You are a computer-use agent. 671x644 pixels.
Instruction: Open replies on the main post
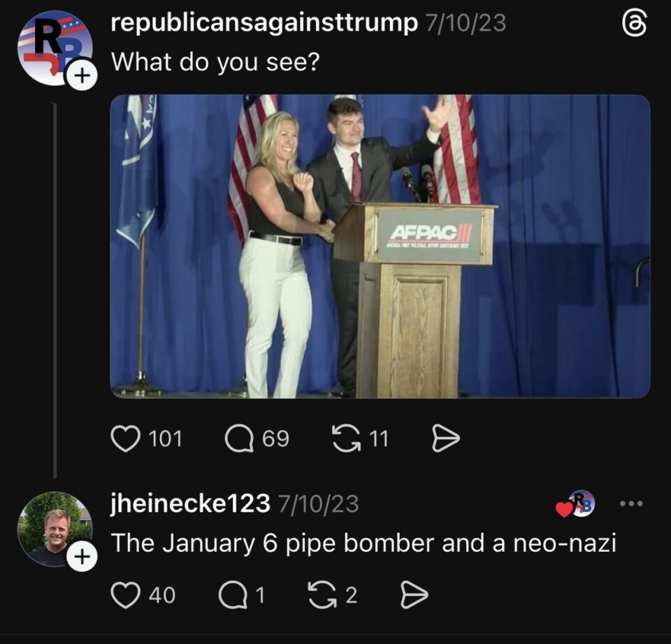click(238, 438)
